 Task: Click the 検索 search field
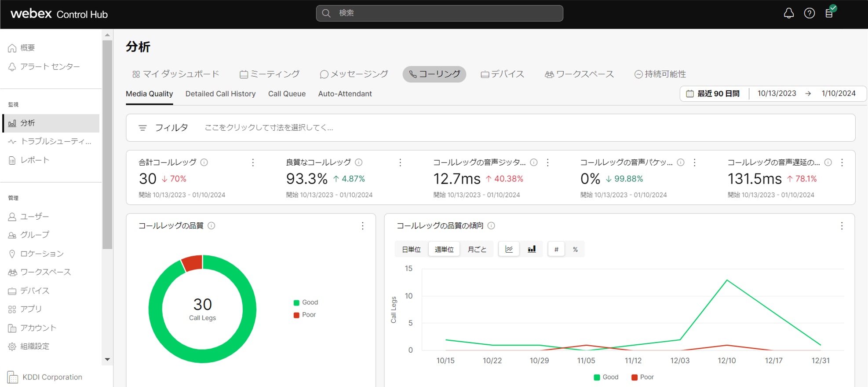440,13
